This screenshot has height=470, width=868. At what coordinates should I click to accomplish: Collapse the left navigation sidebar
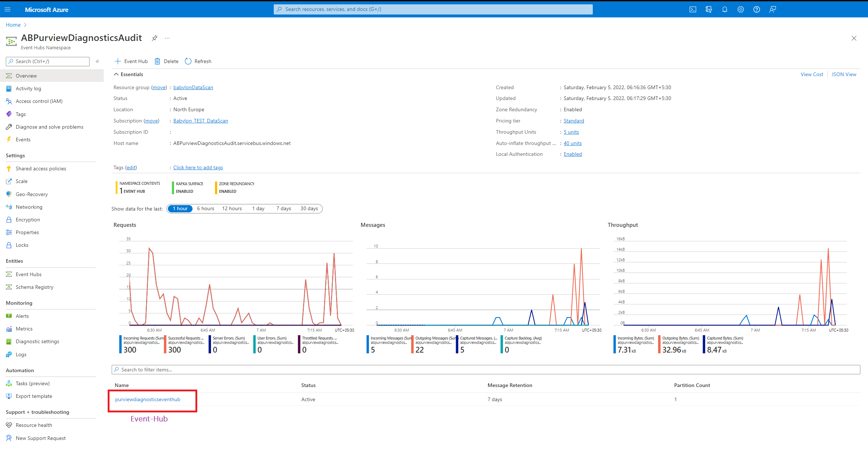click(x=97, y=61)
